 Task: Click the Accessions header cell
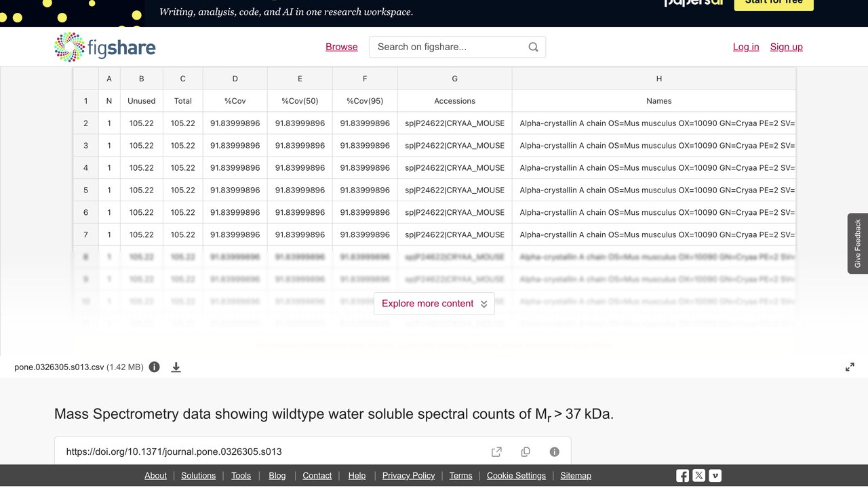click(x=455, y=101)
